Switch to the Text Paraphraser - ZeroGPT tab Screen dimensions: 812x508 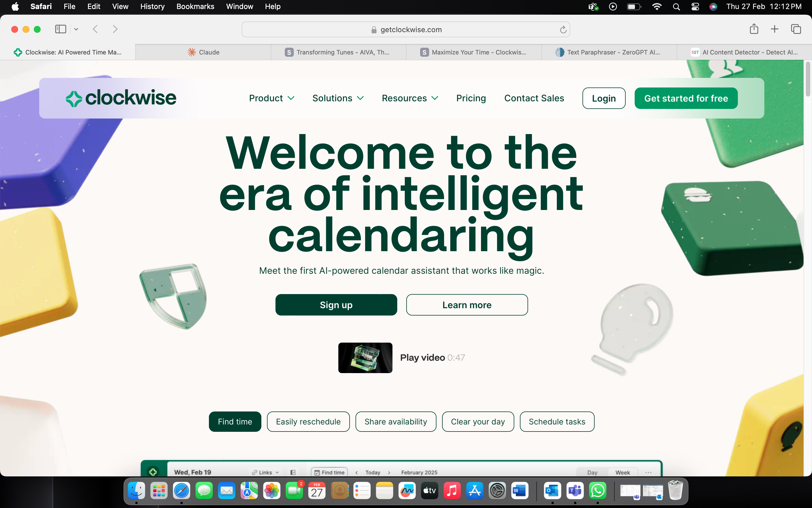coord(609,52)
